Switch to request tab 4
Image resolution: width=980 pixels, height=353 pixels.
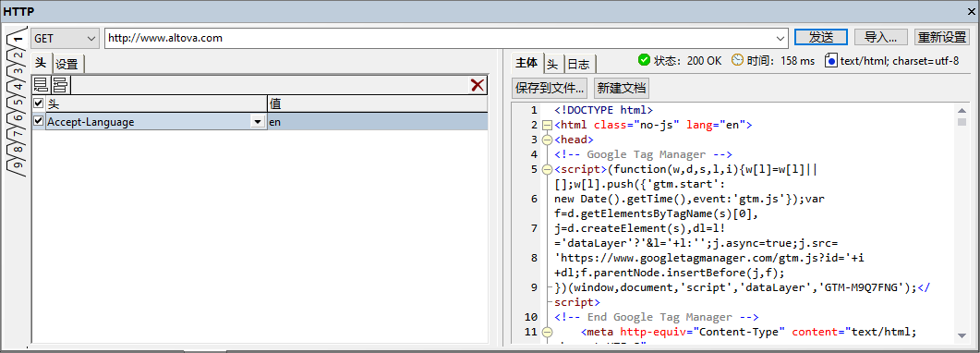point(18,86)
